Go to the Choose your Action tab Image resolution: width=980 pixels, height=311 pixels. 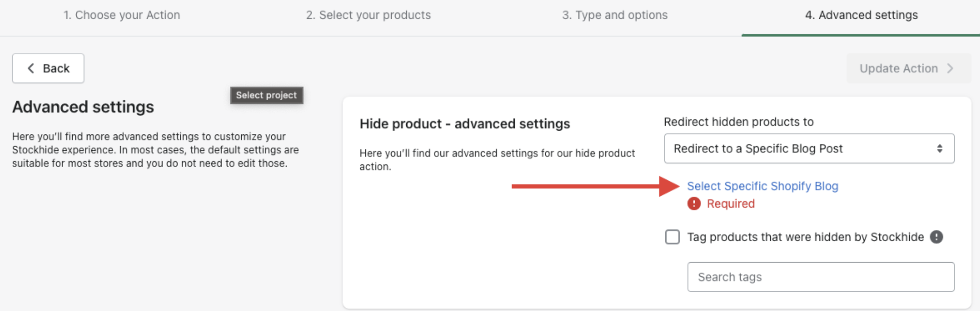[x=122, y=15]
